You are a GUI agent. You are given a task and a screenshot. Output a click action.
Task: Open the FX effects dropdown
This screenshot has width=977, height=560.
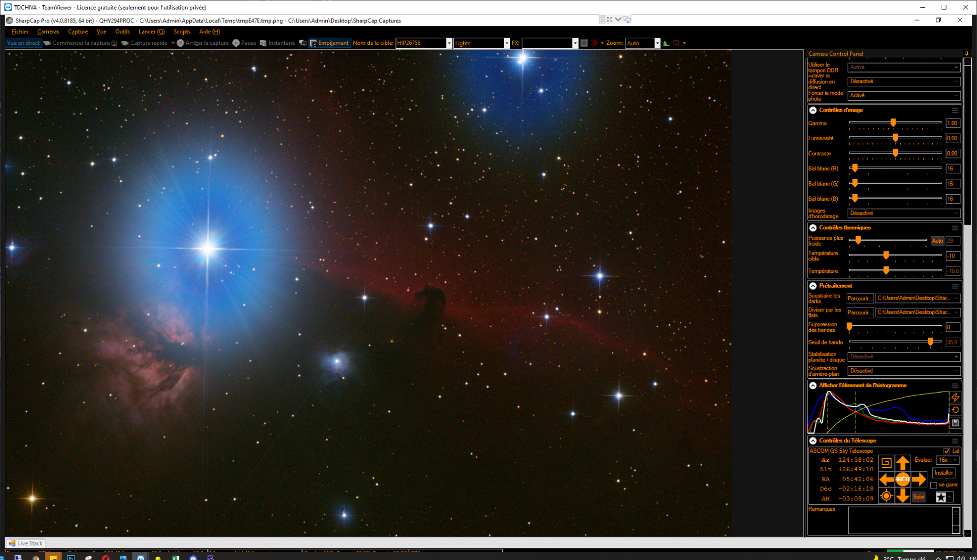(575, 43)
